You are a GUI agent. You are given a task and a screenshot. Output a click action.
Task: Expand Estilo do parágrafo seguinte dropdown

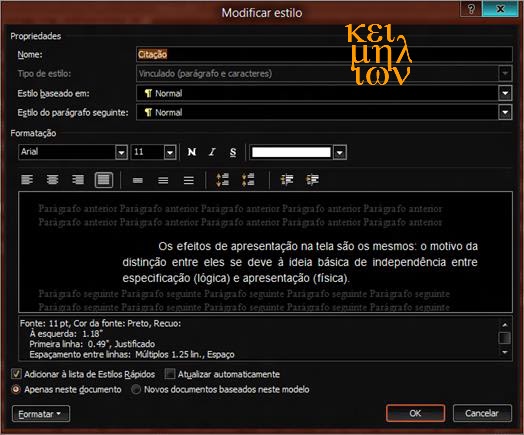click(505, 112)
